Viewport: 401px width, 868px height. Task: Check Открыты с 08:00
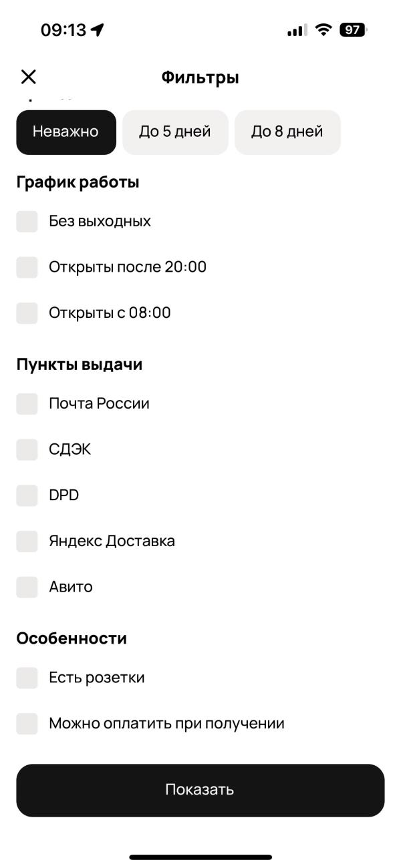coord(26,312)
